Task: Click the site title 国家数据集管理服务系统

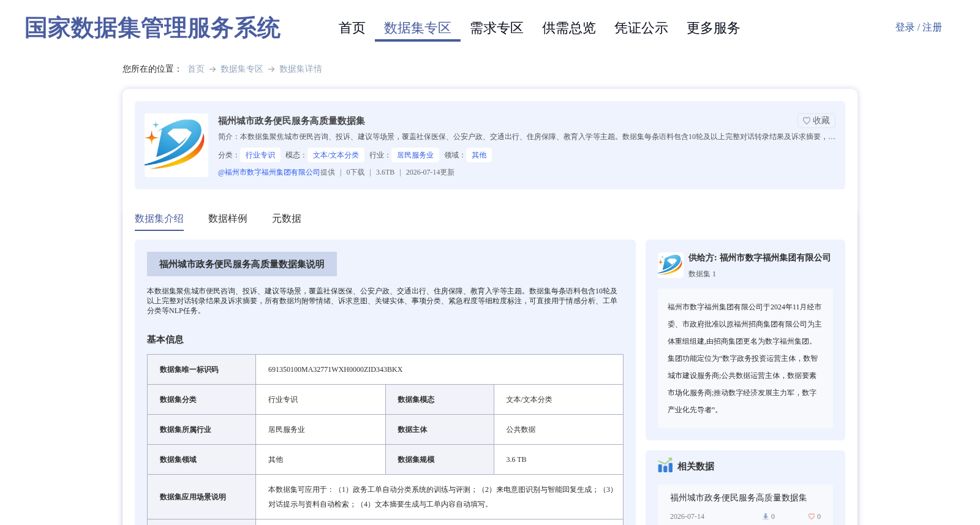Action: (153, 28)
